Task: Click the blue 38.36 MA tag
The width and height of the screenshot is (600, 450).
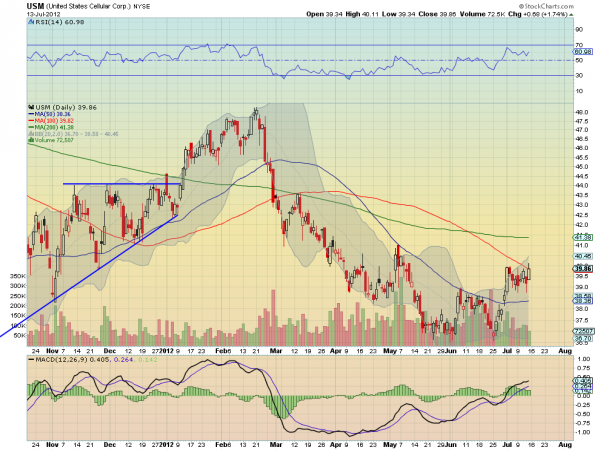Action: click(583, 301)
